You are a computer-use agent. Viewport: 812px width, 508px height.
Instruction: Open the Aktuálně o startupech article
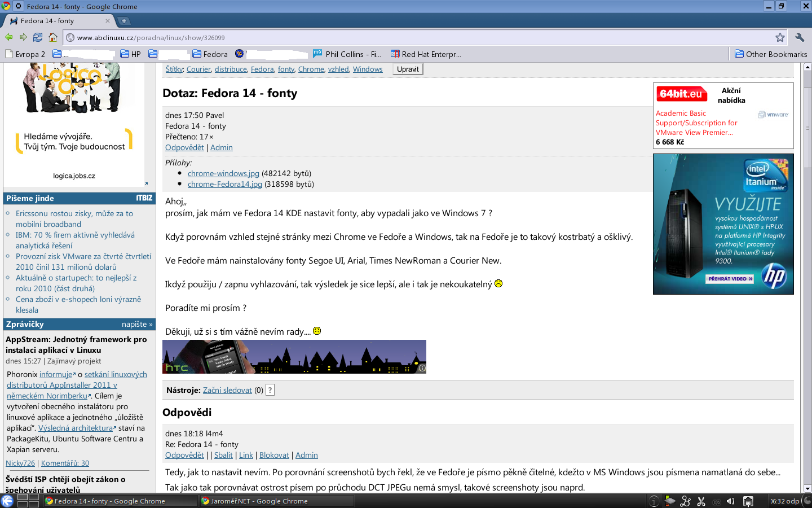pos(76,283)
